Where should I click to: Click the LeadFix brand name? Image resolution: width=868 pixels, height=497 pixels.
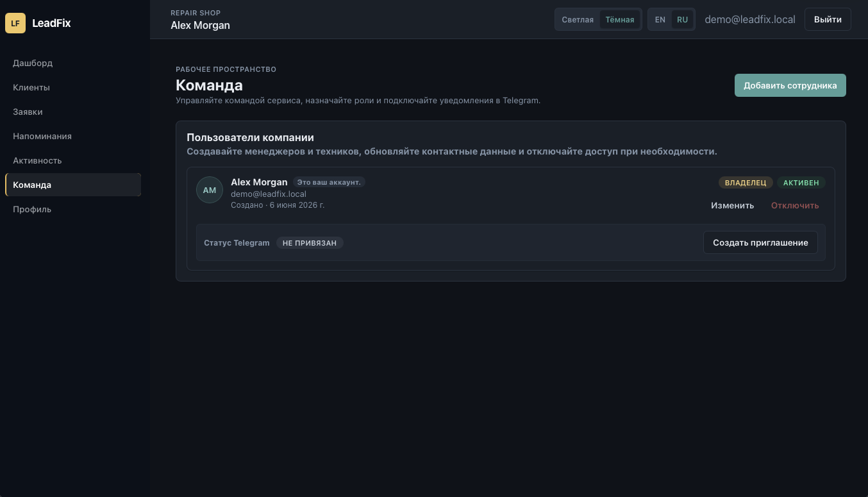click(x=51, y=23)
